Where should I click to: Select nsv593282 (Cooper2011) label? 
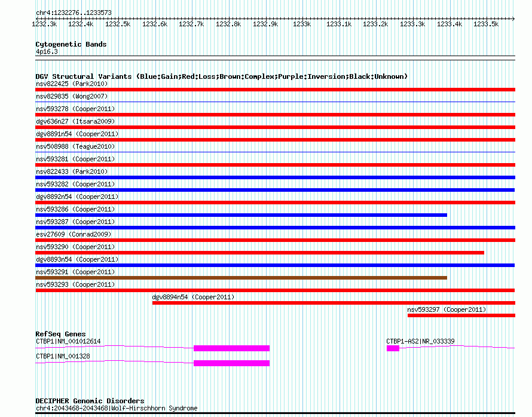point(75,184)
